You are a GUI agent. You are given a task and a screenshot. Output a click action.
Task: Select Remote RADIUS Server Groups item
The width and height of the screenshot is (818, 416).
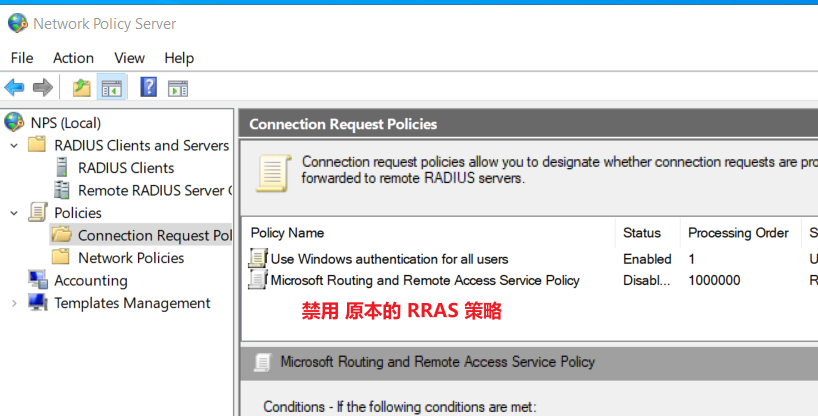155,191
